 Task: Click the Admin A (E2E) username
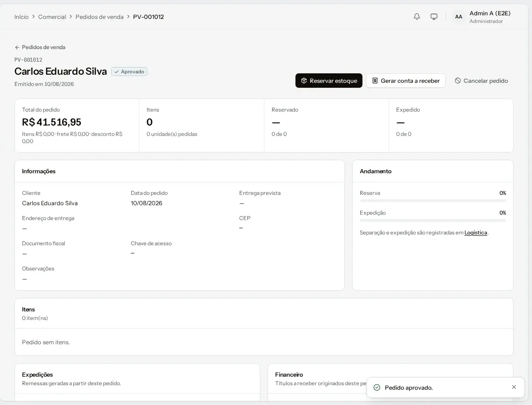(490, 13)
